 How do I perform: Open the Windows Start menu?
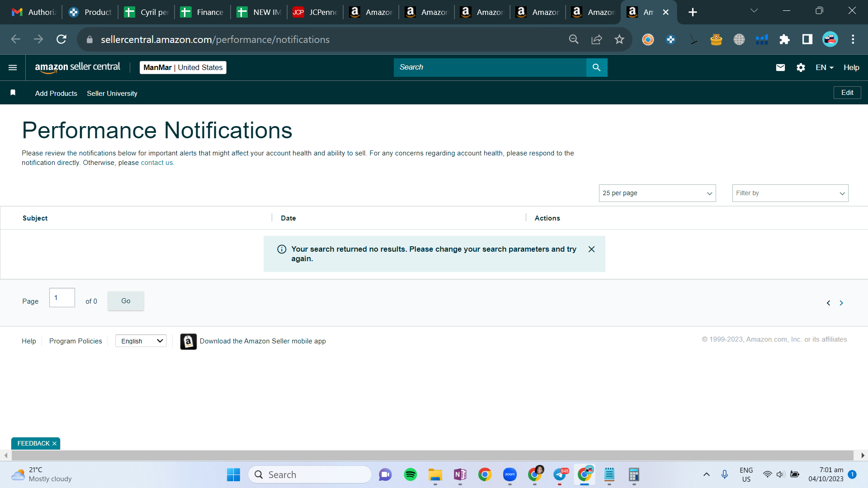(x=234, y=474)
